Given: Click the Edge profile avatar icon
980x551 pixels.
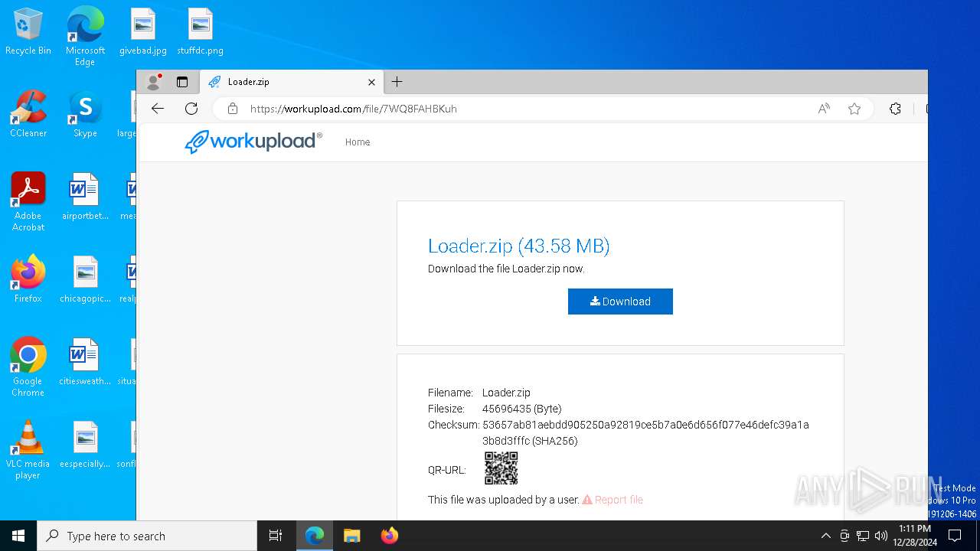Looking at the screenshot, I should [154, 81].
